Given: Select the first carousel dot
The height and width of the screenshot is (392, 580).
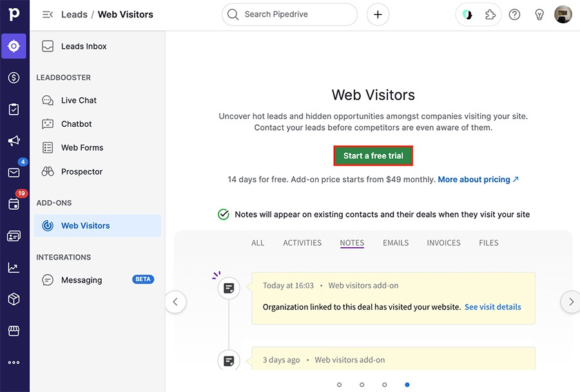Looking at the screenshot, I should [x=339, y=385].
